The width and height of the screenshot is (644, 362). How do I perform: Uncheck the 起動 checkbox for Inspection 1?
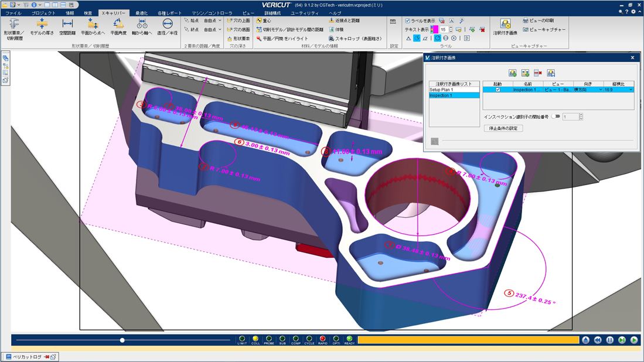[x=498, y=90]
